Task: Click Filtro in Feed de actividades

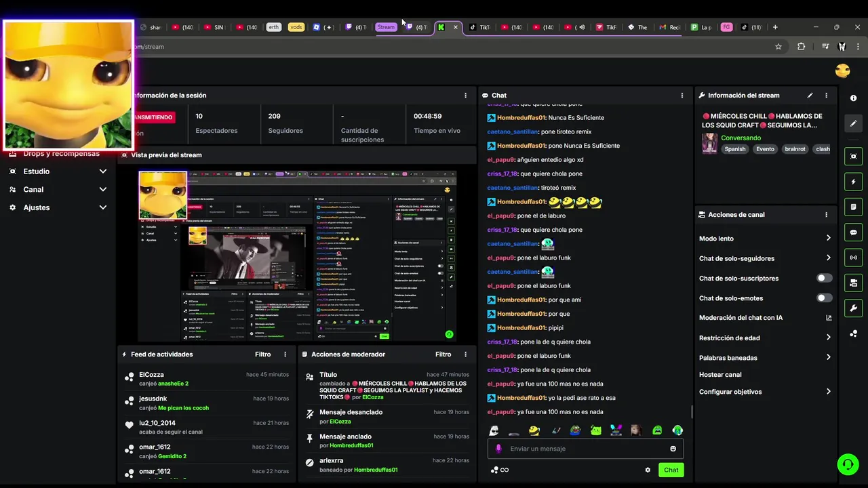Action: 262,354
